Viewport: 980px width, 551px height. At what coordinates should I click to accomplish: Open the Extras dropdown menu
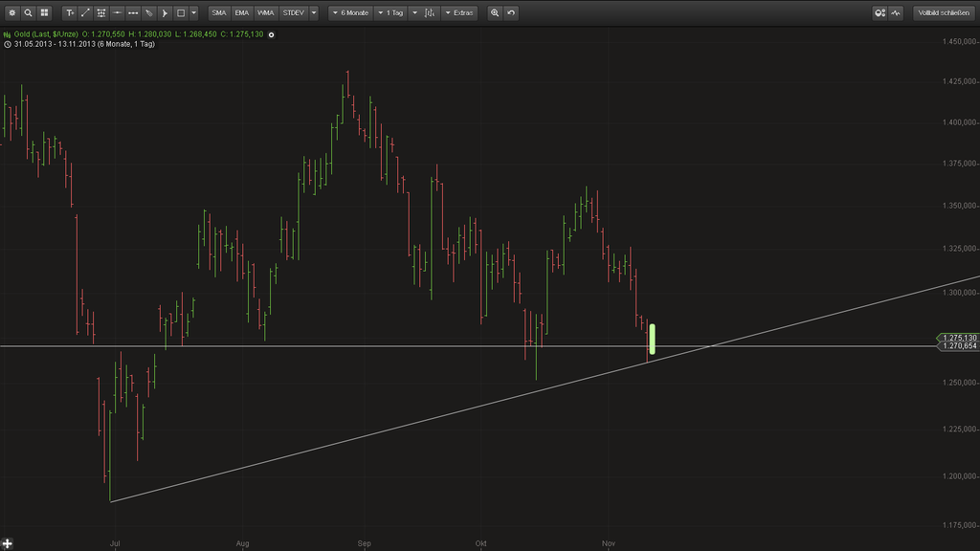[x=459, y=12]
